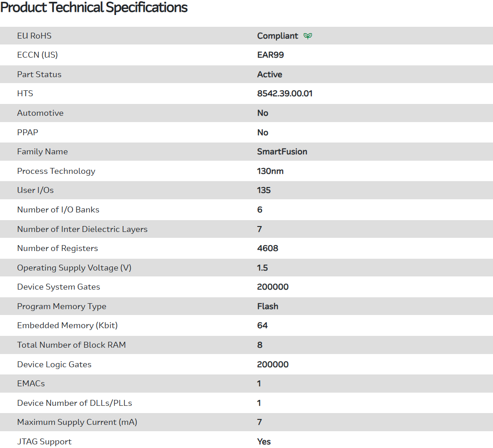493x448 pixels.
Task: Click the Flash program memory type value
Action: (x=268, y=306)
